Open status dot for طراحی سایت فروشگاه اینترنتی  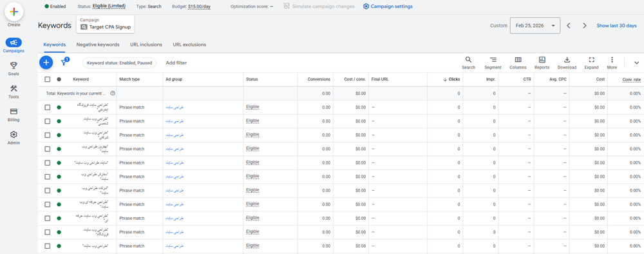59,107
